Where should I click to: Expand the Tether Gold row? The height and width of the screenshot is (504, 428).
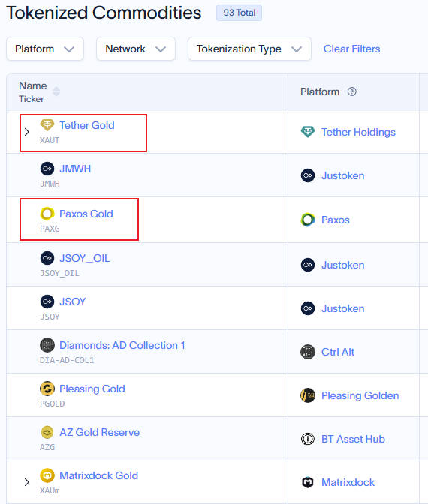click(27, 132)
